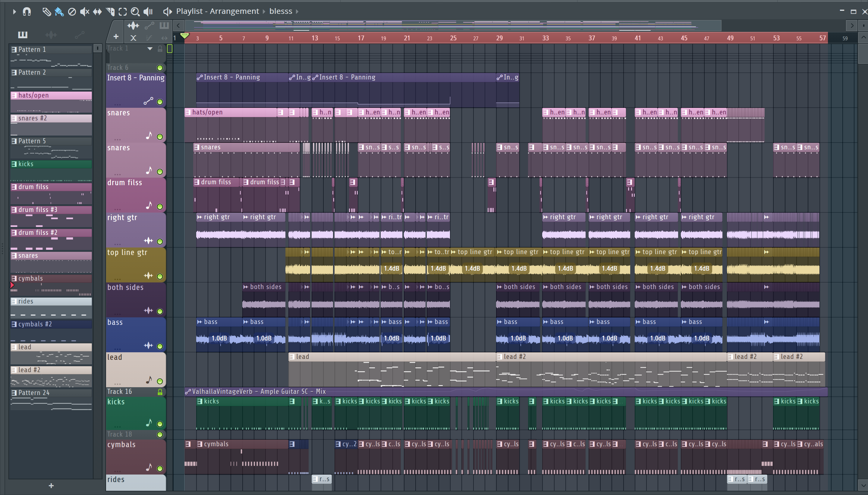Mute the kicks track green light
The height and width of the screenshot is (495, 868).
159,424
